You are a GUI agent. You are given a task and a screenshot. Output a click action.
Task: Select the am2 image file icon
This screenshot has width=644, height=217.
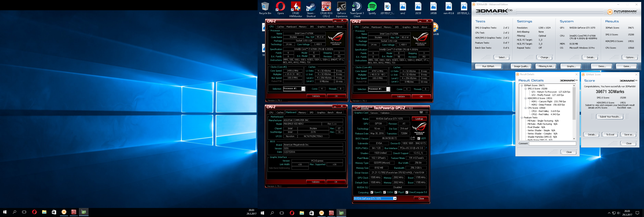[x=403, y=8]
